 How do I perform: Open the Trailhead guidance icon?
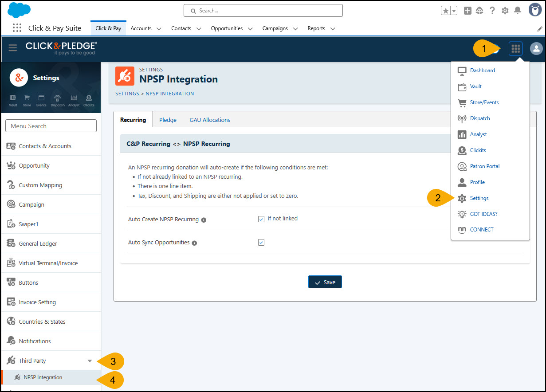coord(480,11)
